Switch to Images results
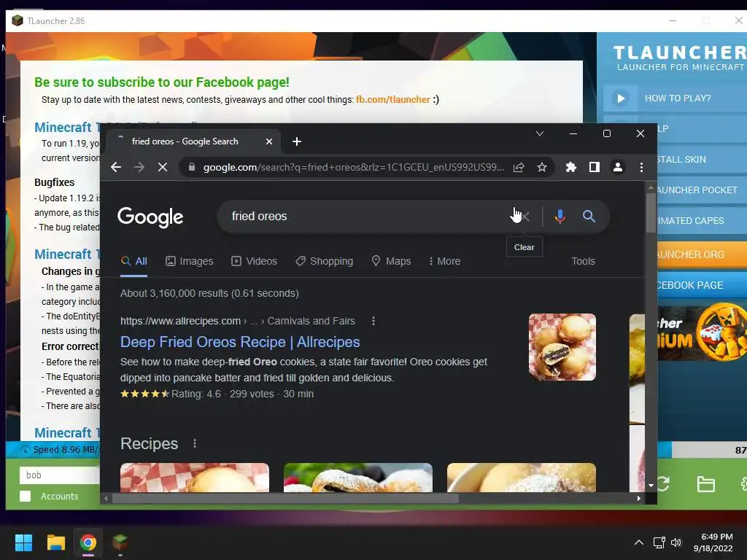This screenshot has height=560, width=747. pos(189,262)
